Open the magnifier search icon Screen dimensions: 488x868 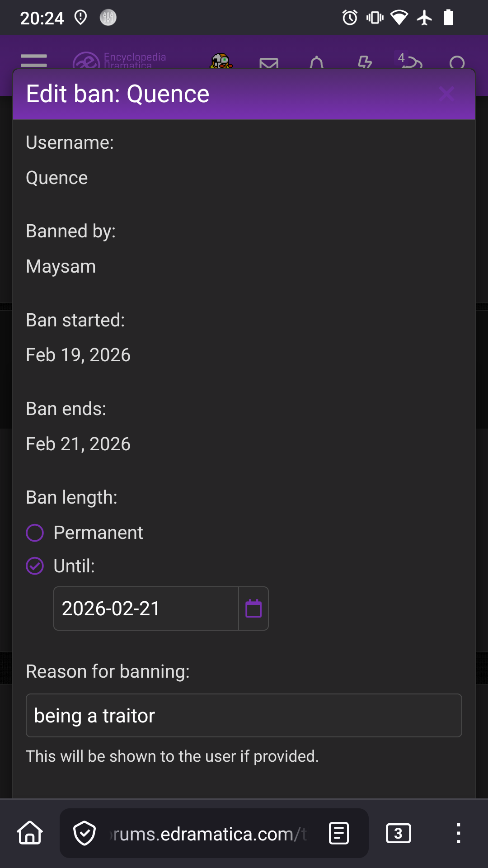[457, 63]
